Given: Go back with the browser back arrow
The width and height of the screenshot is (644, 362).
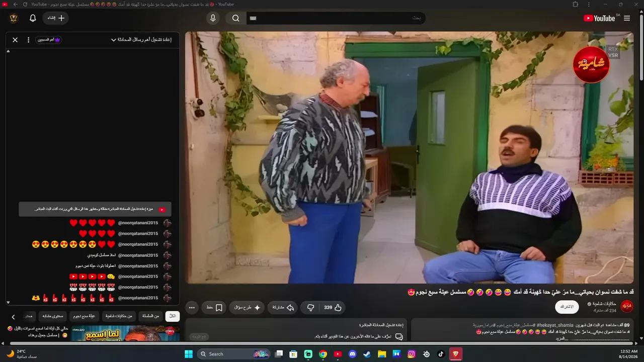Looking at the screenshot, I should point(15,5).
